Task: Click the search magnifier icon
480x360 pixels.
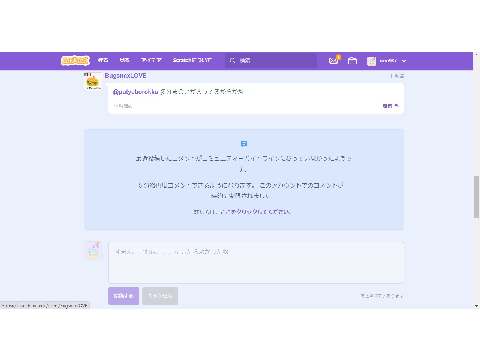Action: pyautogui.click(x=232, y=60)
